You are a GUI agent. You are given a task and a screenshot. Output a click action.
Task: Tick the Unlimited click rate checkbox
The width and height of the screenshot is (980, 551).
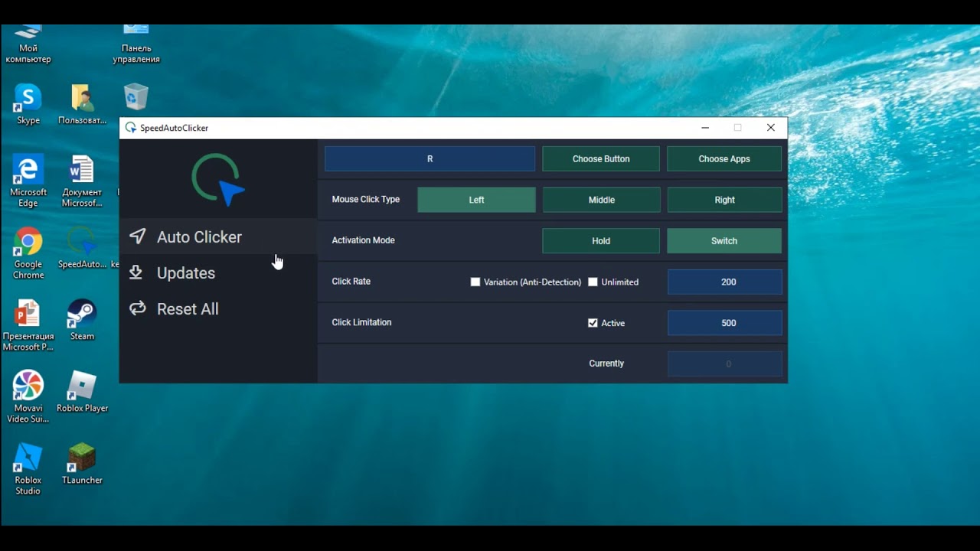coord(593,282)
